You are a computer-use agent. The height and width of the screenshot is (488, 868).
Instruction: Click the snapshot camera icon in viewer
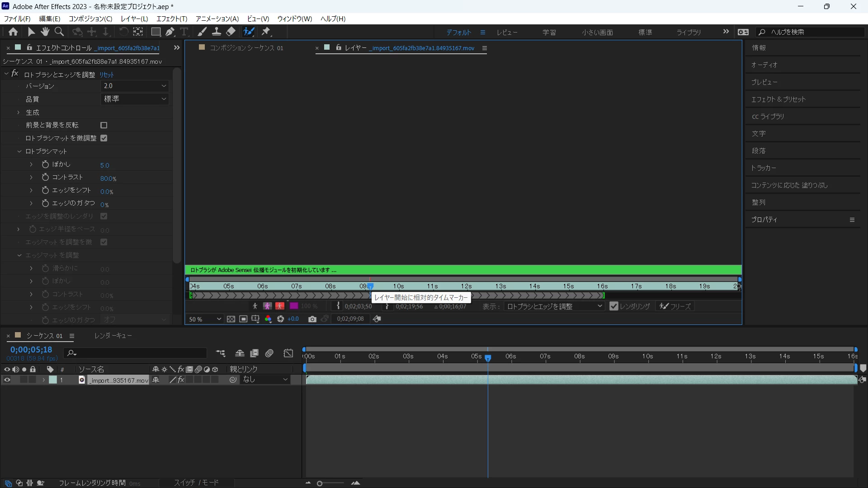(x=312, y=319)
